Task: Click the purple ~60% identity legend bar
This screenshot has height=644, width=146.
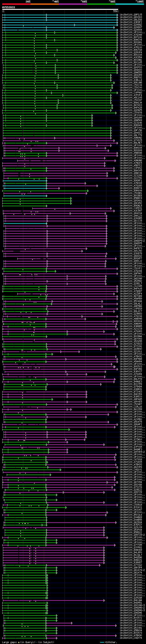Action: [x=73, y=4]
